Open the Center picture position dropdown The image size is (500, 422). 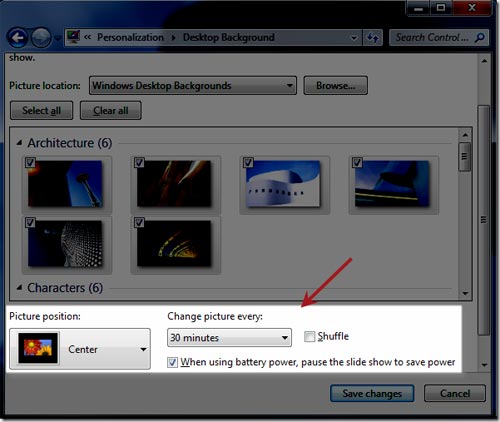[80, 349]
